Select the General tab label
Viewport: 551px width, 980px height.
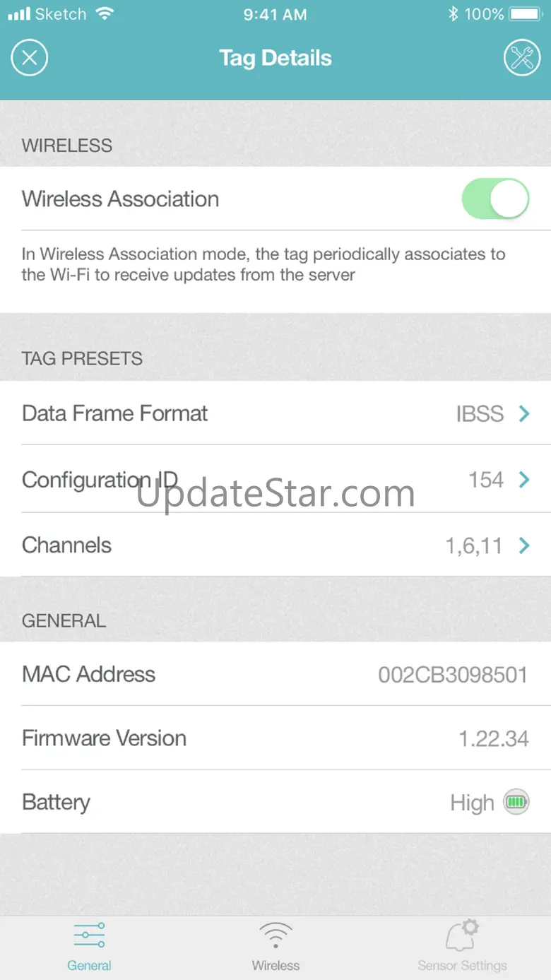coord(89,965)
